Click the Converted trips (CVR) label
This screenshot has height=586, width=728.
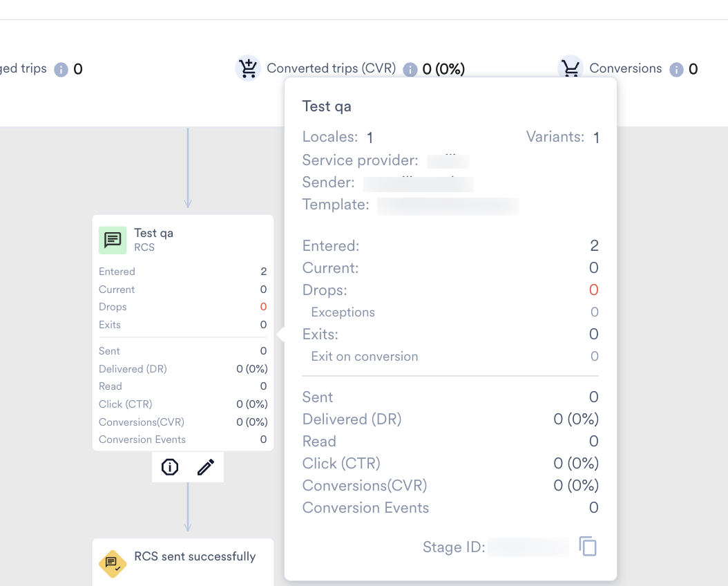pos(331,68)
